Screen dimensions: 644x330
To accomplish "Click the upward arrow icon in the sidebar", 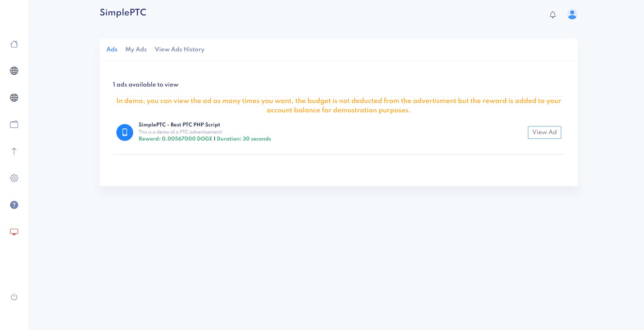I will pyautogui.click(x=14, y=151).
